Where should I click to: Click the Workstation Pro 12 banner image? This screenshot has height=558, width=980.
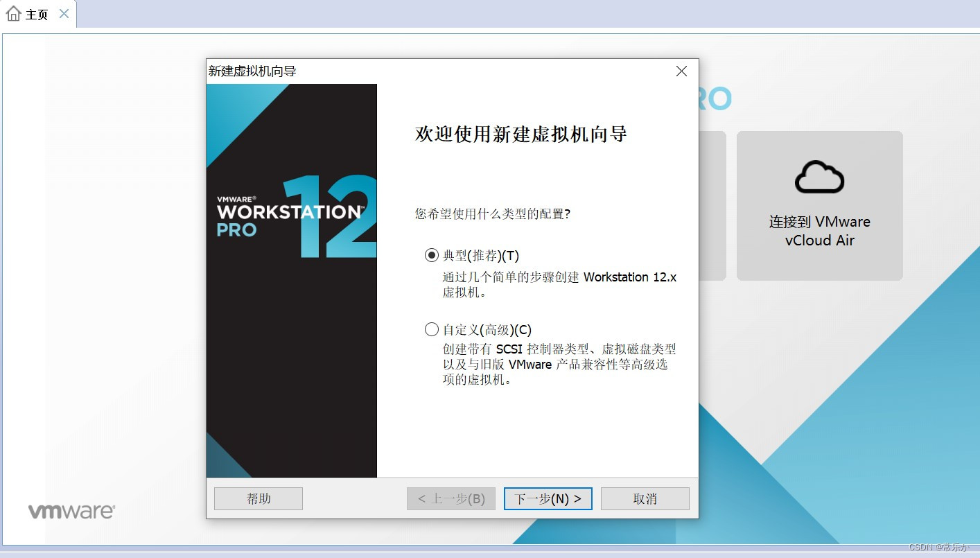pos(292,281)
